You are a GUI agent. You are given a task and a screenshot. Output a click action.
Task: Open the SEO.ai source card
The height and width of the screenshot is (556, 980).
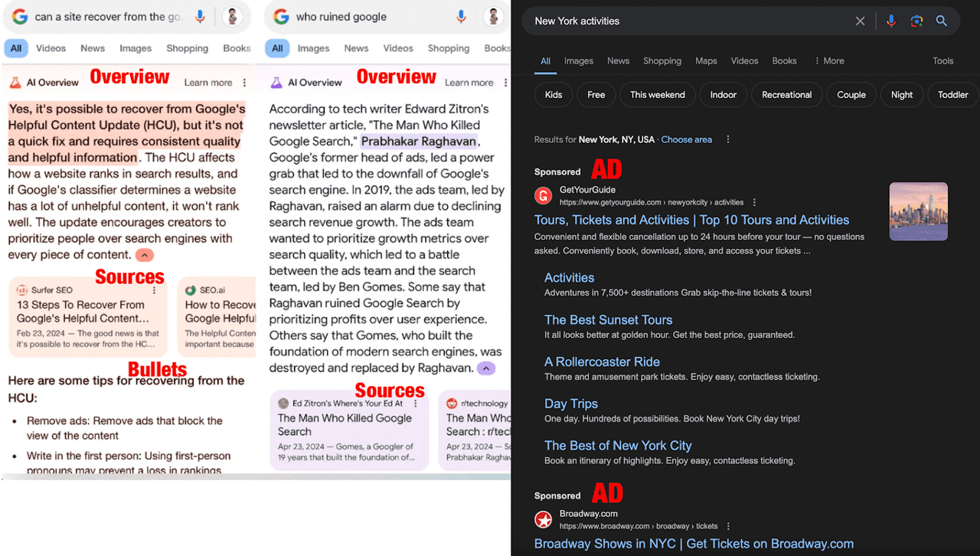coord(217,317)
